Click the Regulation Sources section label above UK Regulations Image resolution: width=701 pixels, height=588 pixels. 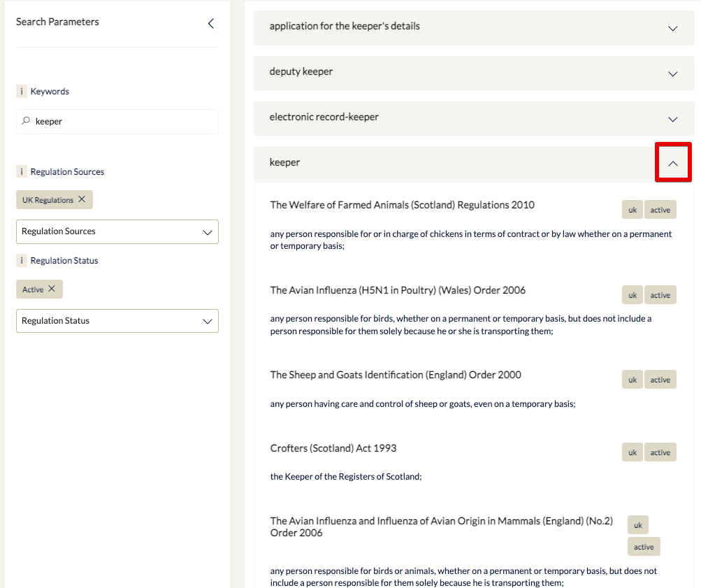click(67, 172)
